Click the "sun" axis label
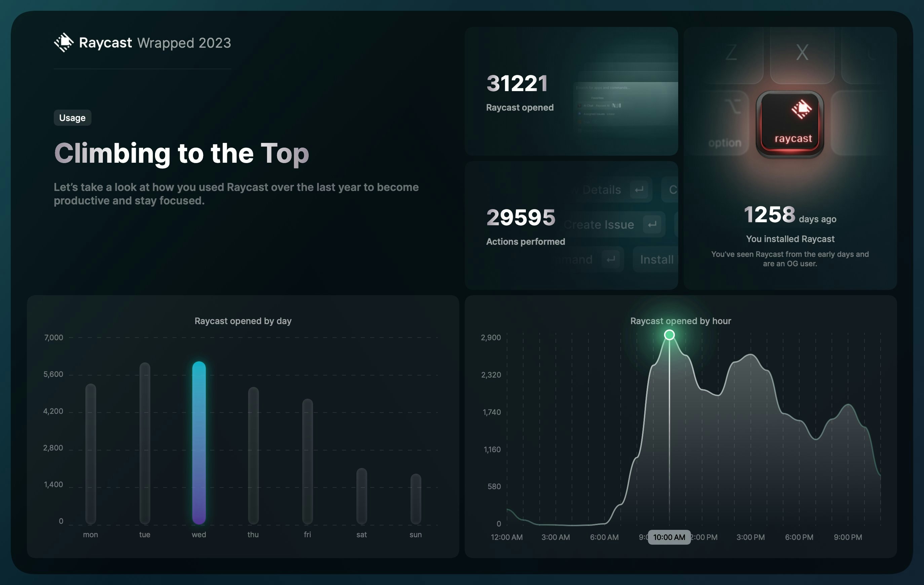This screenshot has width=924, height=585. [416, 534]
